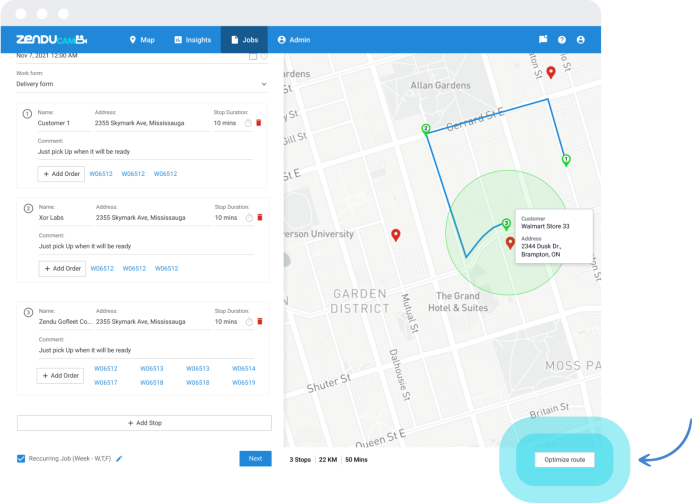Open the Insights tab
700x503 pixels.
[192, 40]
